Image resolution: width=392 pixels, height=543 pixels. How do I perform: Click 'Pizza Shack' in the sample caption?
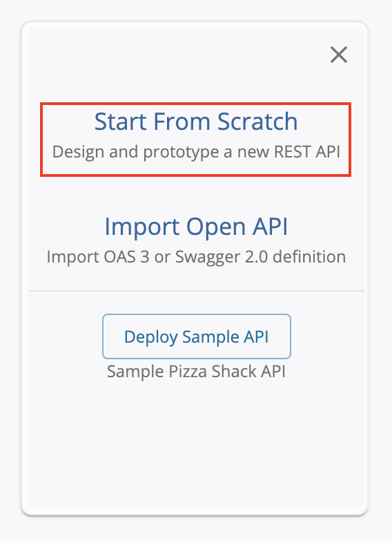[x=212, y=372]
